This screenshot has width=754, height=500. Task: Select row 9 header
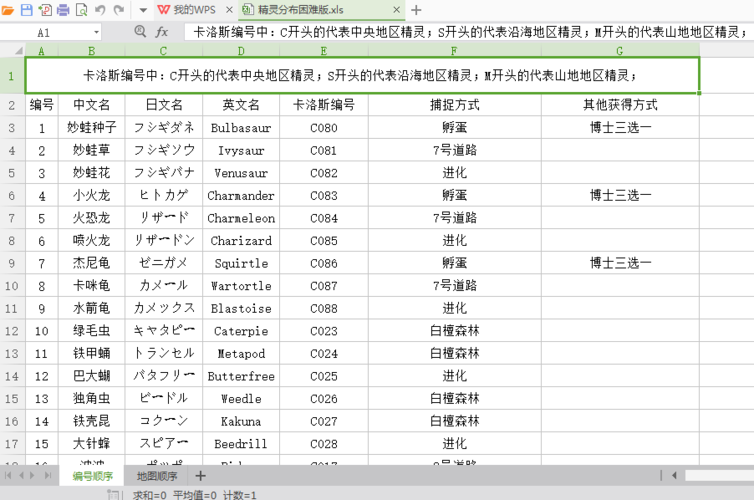(x=12, y=263)
